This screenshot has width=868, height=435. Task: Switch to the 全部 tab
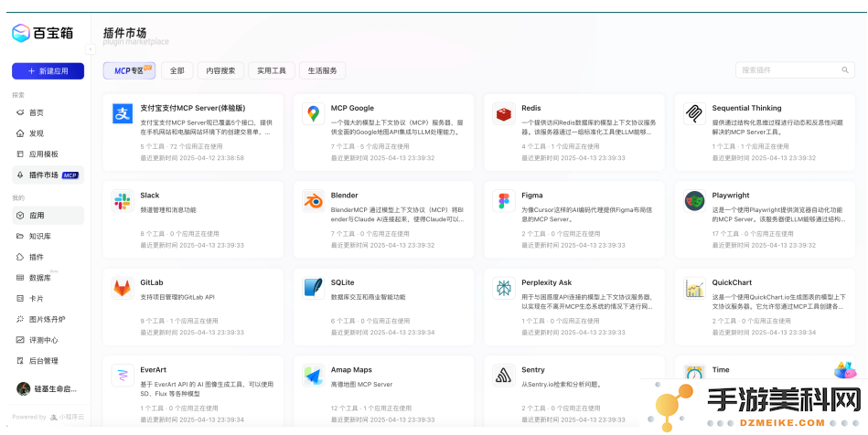tap(177, 71)
